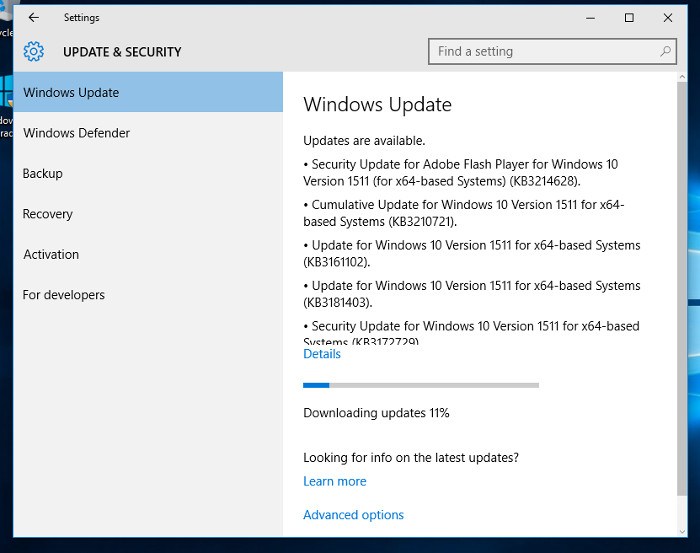
Task: Click the Updates are available text
Action: pos(364,141)
